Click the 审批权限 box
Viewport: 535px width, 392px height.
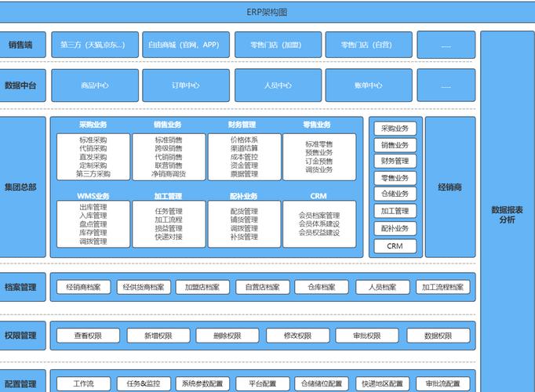367,336
